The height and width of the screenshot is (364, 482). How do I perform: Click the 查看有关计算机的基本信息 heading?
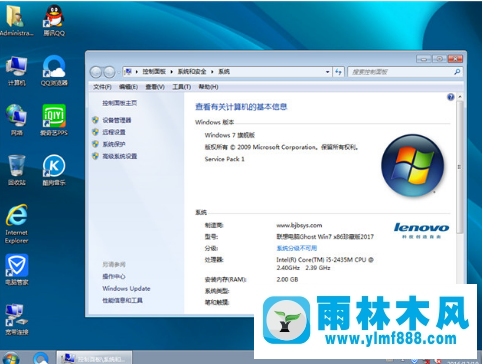pos(241,107)
